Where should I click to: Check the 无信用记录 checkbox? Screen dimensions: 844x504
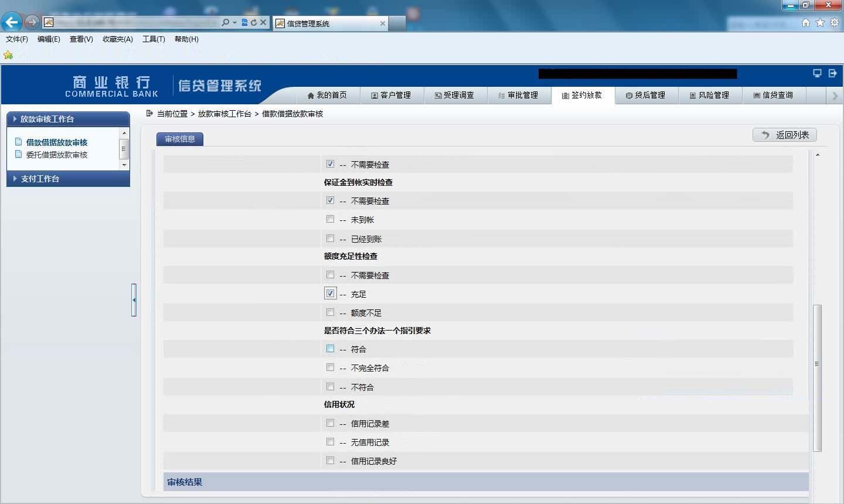point(330,442)
